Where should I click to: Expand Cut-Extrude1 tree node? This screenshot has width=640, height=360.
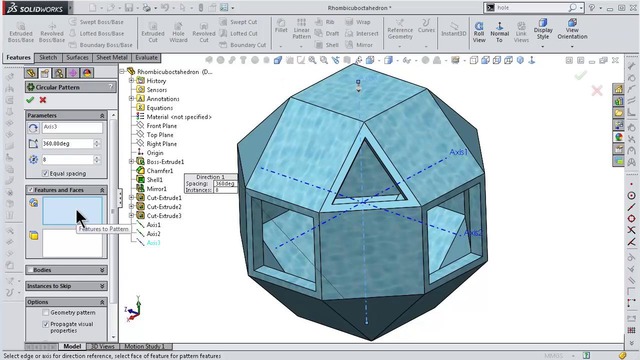pyautogui.click(x=131, y=198)
